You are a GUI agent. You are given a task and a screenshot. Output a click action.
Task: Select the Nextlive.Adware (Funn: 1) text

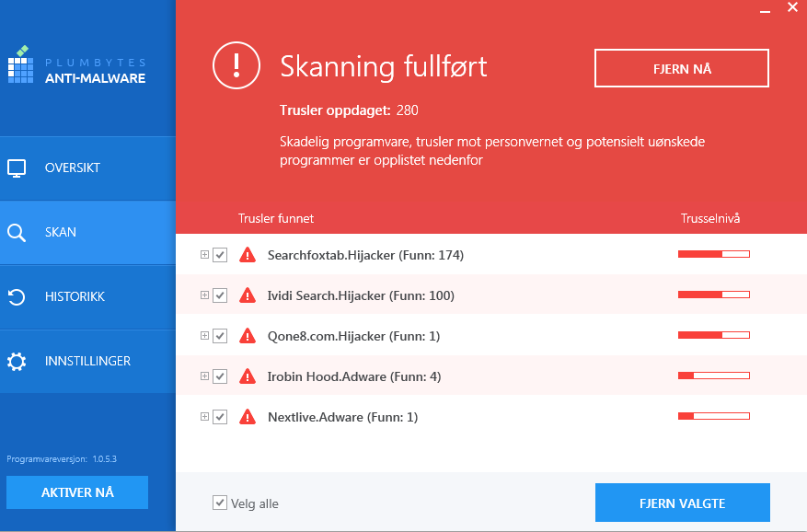tap(343, 417)
